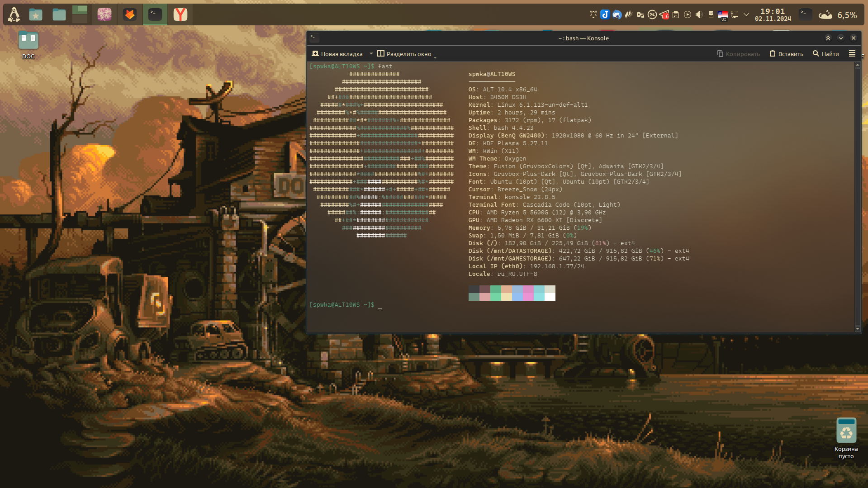Switch to the lower virtual desktop in pager
The width and height of the screenshot is (868, 488).
tap(80, 19)
